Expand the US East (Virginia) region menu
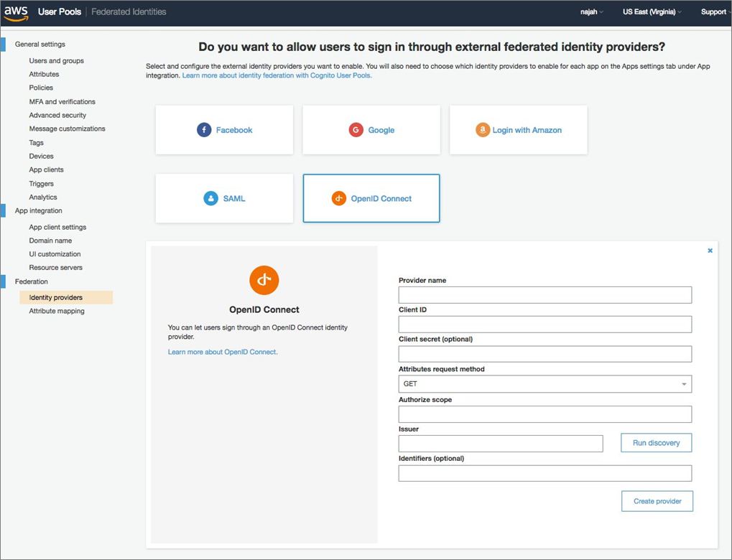Image resolution: width=732 pixels, height=560 pixels. tap(650, 11)
